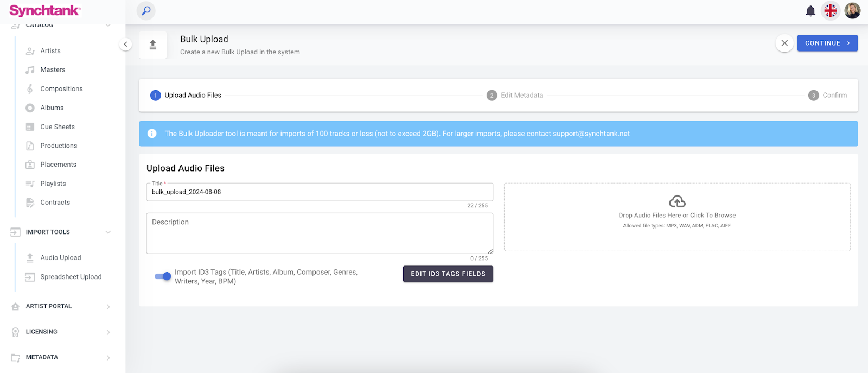Open Audio Upload in sidebar

point(60,258)
